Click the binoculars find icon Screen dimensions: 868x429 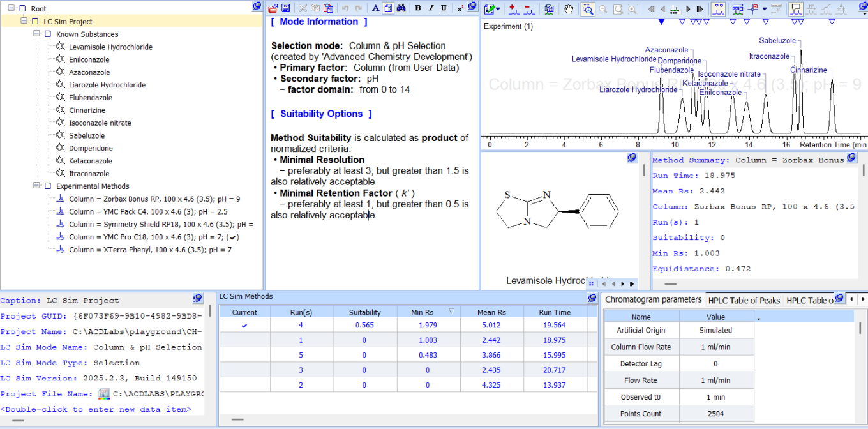click(401, 8)
